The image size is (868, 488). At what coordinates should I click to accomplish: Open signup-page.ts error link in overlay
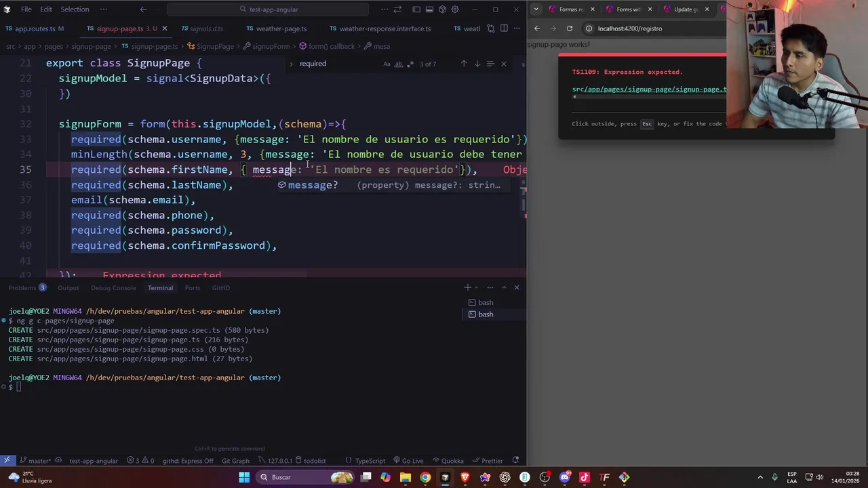(x=649, y=89)
